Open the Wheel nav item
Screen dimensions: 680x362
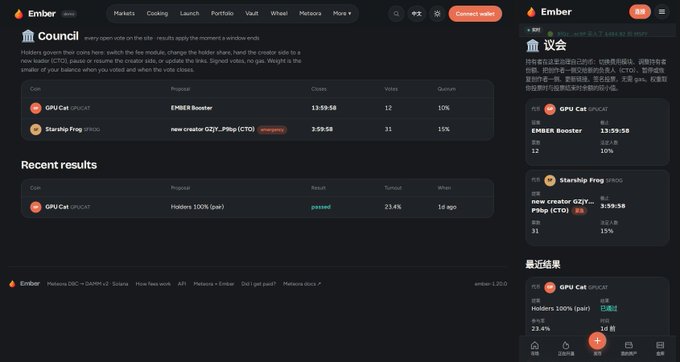[279, 13]
